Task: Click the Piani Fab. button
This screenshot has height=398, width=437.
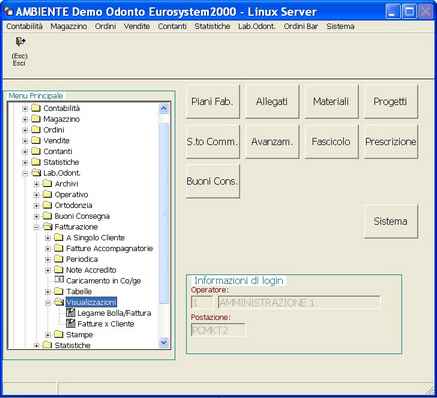Action: pos(212,101)
